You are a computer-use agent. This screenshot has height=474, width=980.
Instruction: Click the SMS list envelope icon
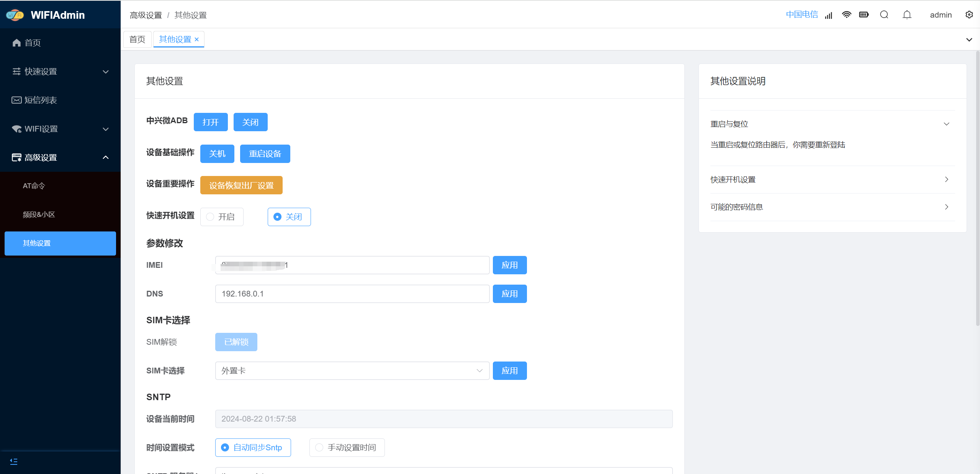tap(16, 100)
